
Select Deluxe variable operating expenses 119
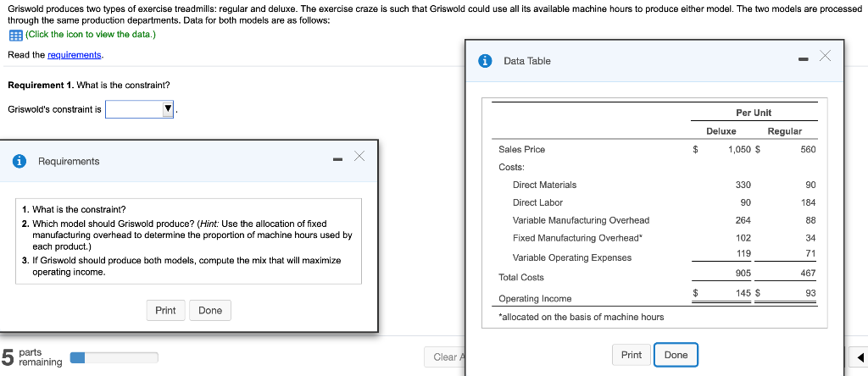pyautogui.click(x=744, y=253)
